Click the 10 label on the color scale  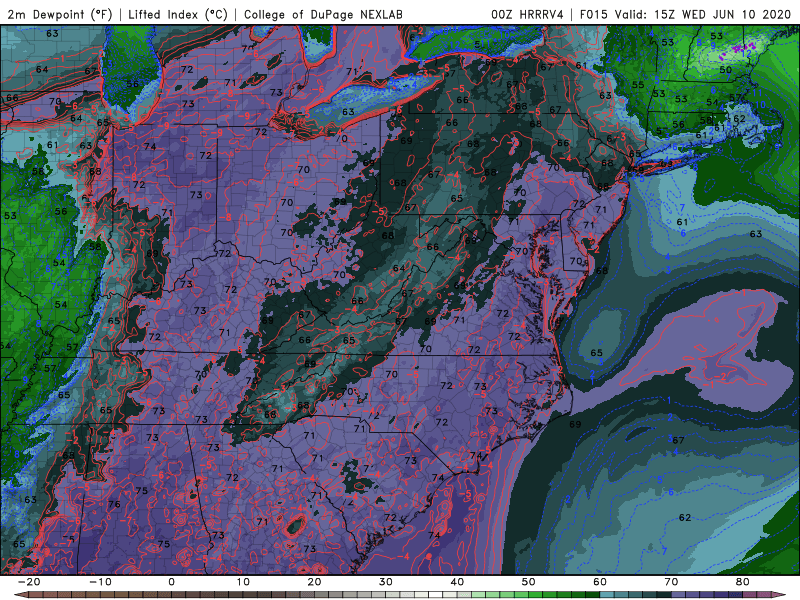click(x=243, y=582)
